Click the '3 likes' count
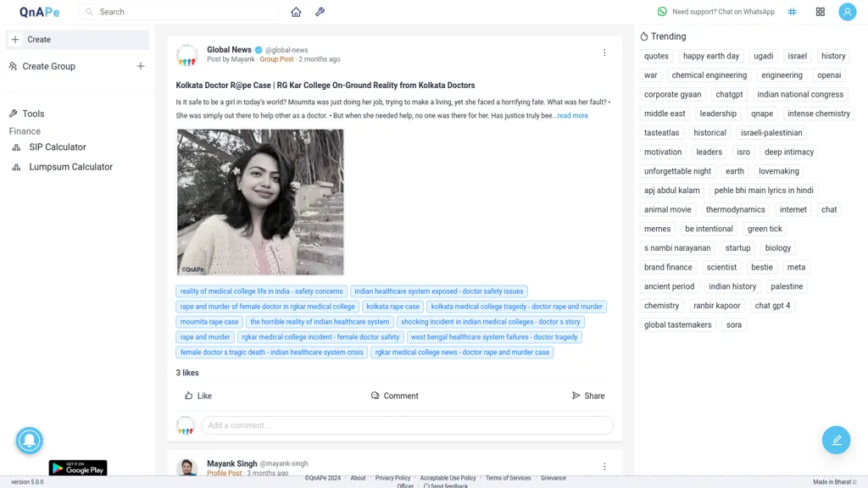Screen dimensions: 868x488 (187, 373)
